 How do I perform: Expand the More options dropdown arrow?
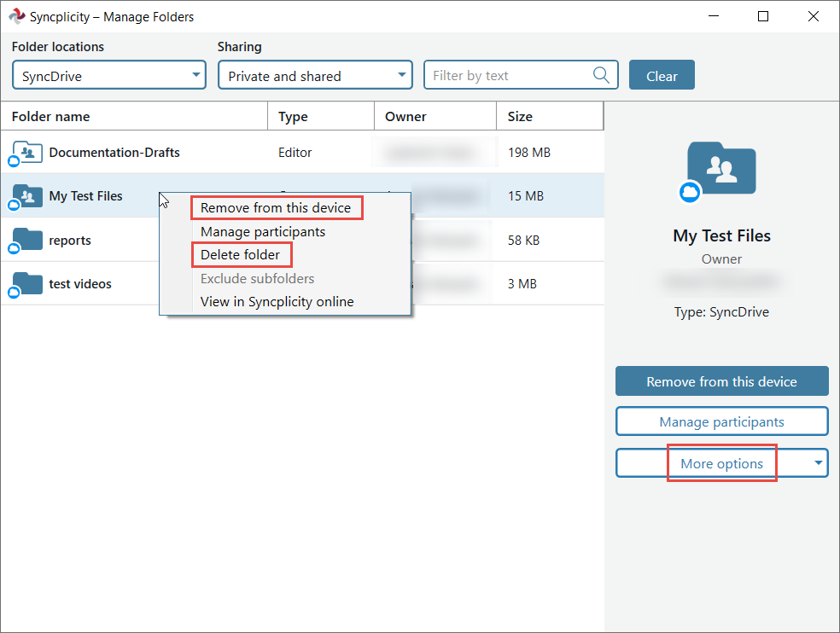point(818,462)
